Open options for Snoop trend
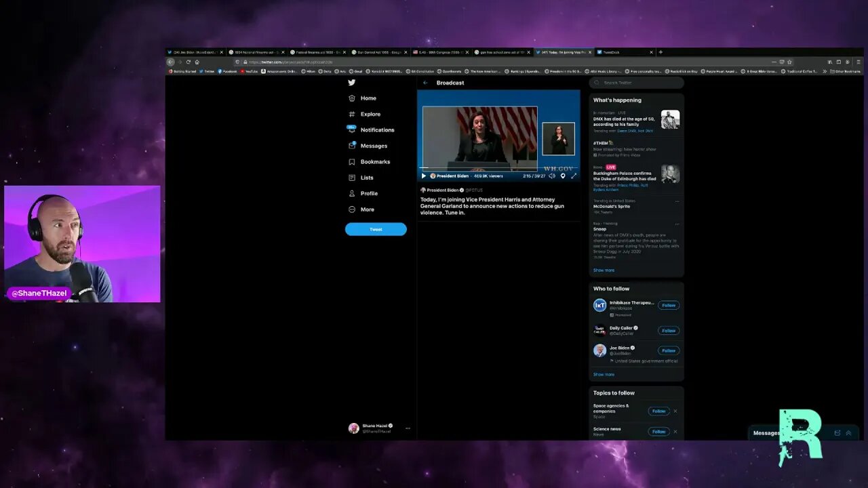 pyautogui.click(x=677, y=223)
